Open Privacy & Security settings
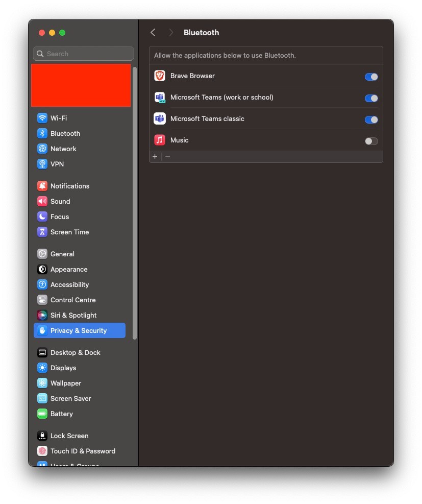This screenshot has width=422, height=504. point(79,330)
